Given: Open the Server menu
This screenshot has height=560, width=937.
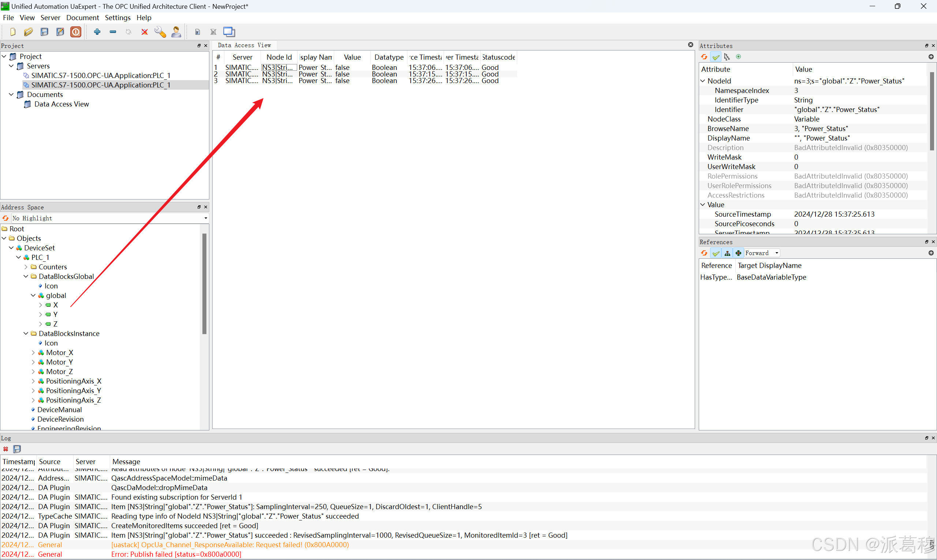Looking at the screenshot, I should pyautogui.click(x=50, y=18).
